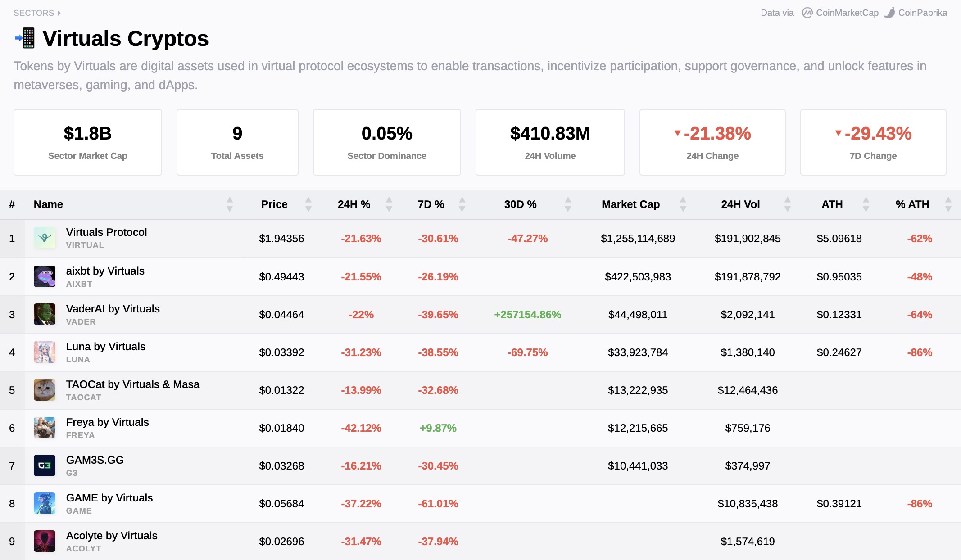Click GAME 7D change -61.01%
This screenshot has width=961, height=560.
point(438,504)
